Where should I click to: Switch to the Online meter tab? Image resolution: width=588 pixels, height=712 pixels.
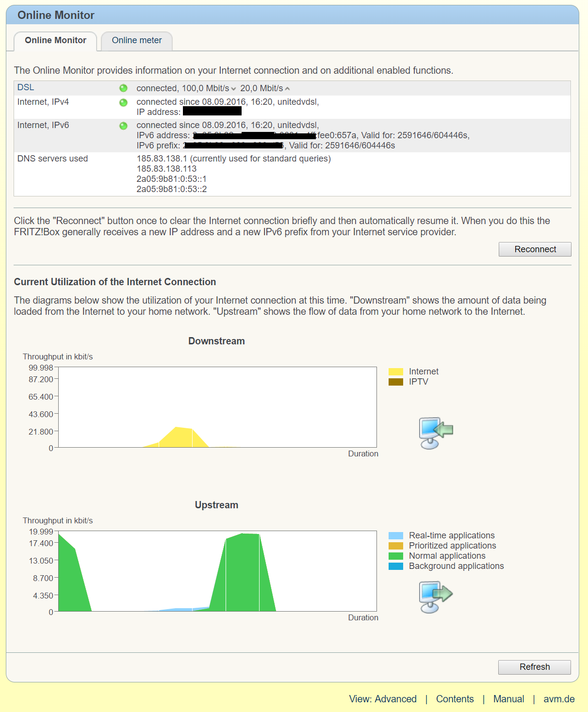click(x=137, y=41)
